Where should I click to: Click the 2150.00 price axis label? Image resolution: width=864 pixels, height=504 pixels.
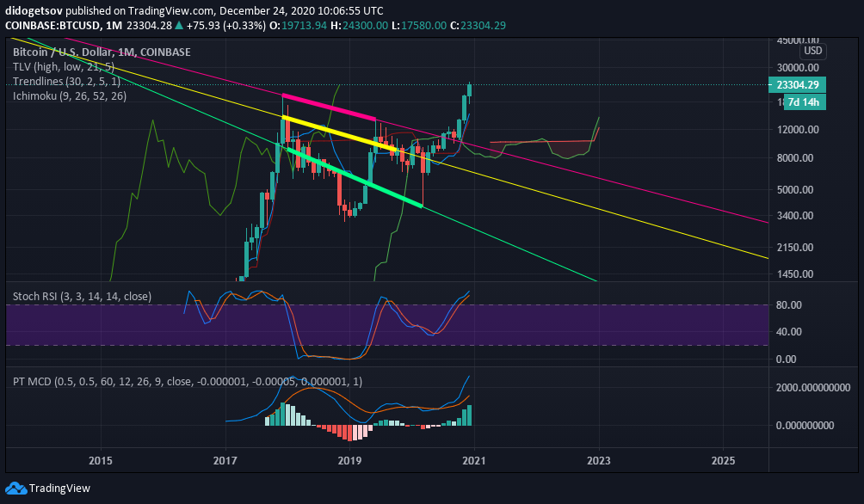[x=795, y=248]
